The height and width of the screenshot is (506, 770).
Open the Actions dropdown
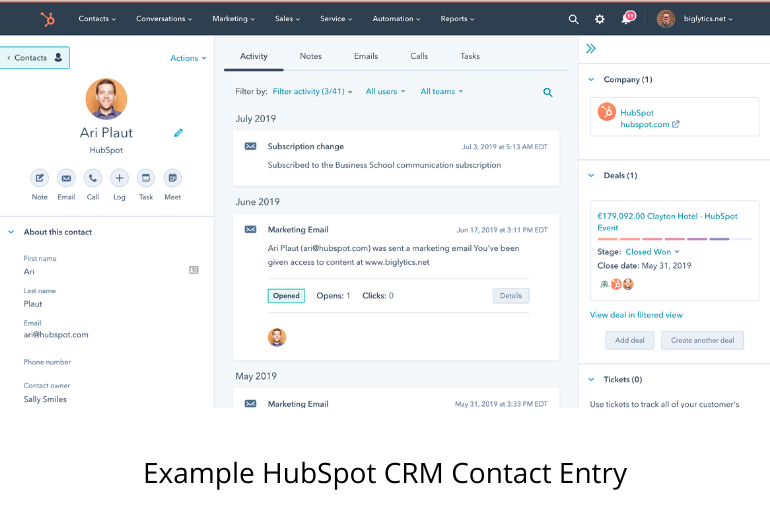click(x=188, y=58)
